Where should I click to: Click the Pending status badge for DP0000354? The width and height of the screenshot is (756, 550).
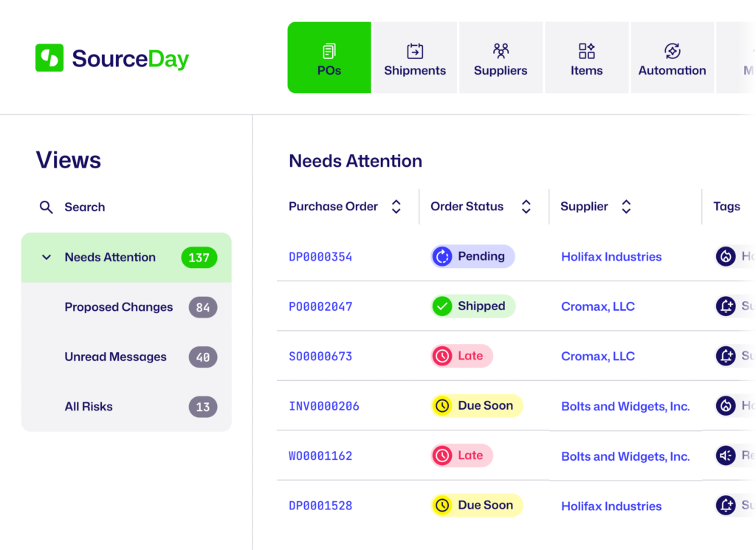click(472, 256)
